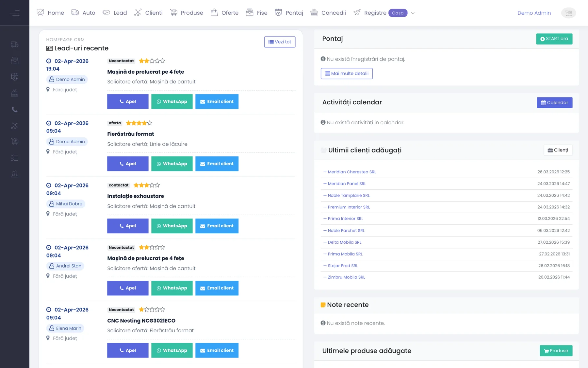Screen dimensions: 588x368
Task: Open the calendar-clock icon in the left sidebar
Action: (15, 77)
